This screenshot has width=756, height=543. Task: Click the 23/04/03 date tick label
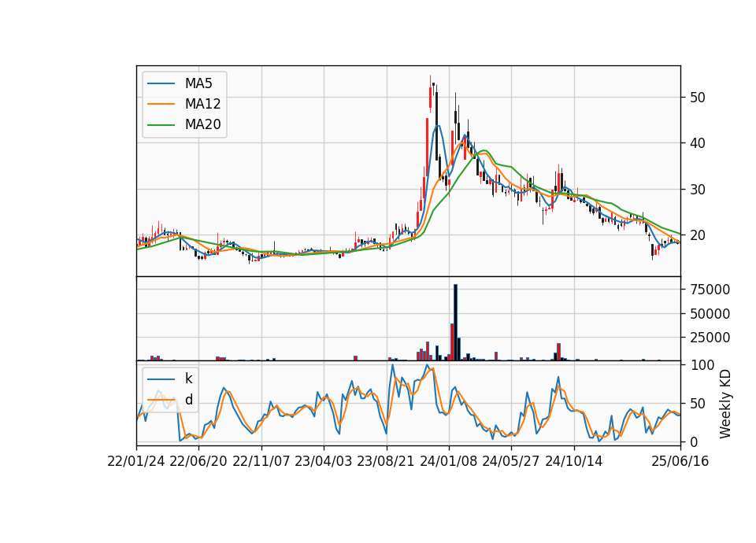[x=324, y=461]
